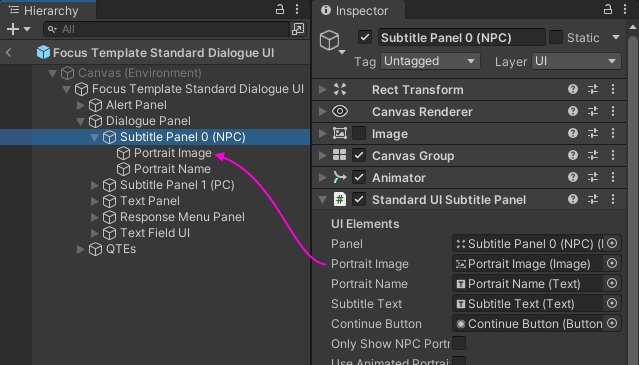This screenshot has width=639, height=365.
Task: Lock the Inspector panel
Action: coord(608,9)
